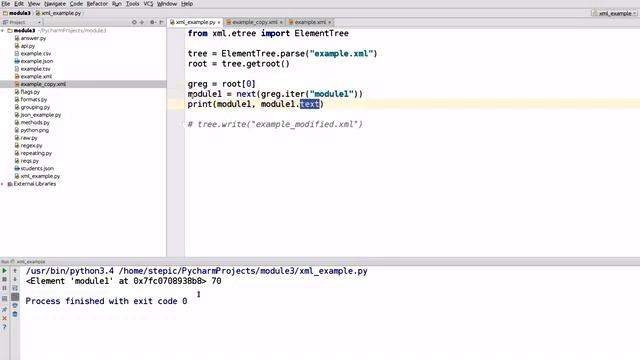Click scroll from source icon in Project panel
The image size is (640, 360).
pyautogui.click(x=134, y=22)
